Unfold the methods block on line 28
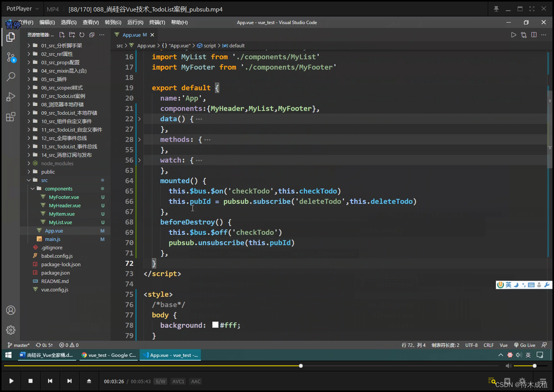This screenshot has height=392, width=554. coord(139,140)
